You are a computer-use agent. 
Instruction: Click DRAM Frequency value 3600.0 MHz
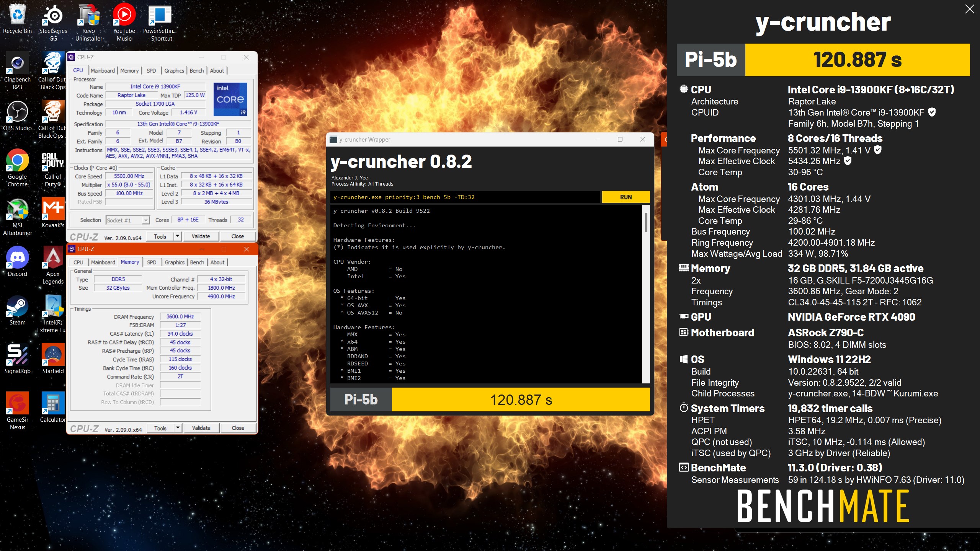coord(180,316)
